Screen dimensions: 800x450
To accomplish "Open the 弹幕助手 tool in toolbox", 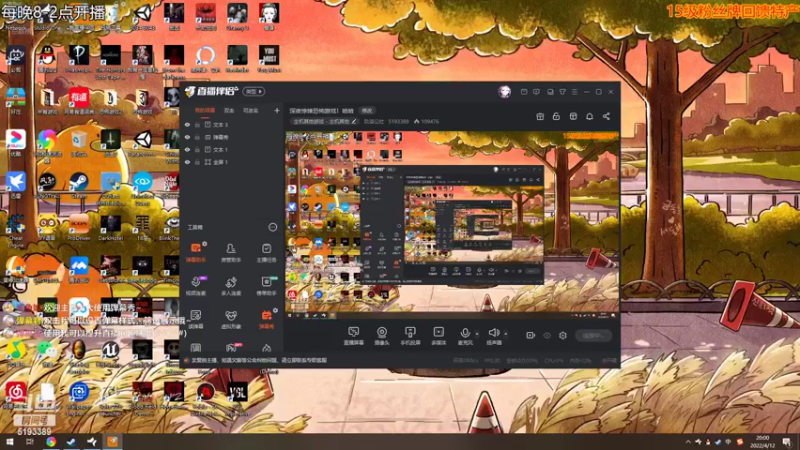I will tap(195, 252).
